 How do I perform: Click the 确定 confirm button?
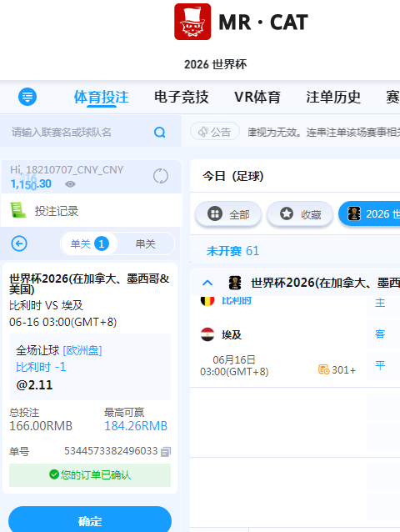90,520
